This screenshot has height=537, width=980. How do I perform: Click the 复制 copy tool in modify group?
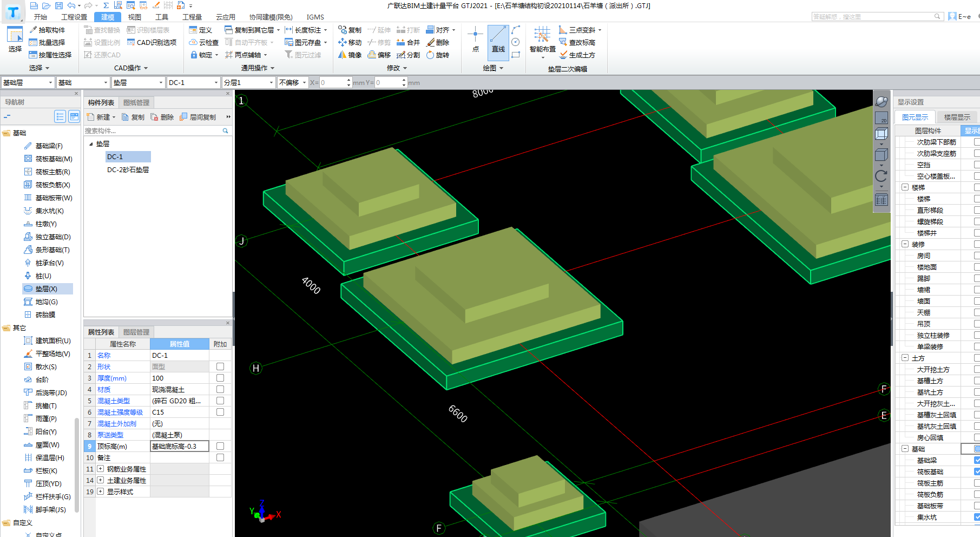tap(350, 30)
